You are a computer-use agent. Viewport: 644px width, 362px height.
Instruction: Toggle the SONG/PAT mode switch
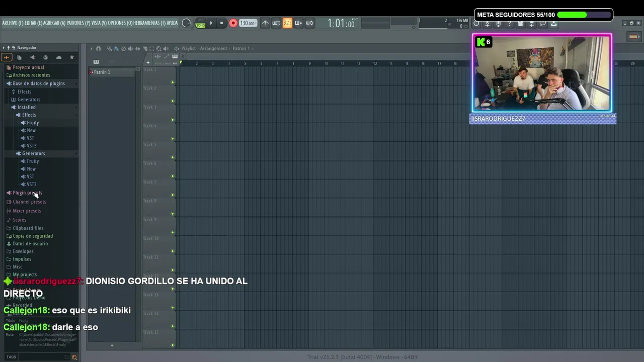pos(200,23)
